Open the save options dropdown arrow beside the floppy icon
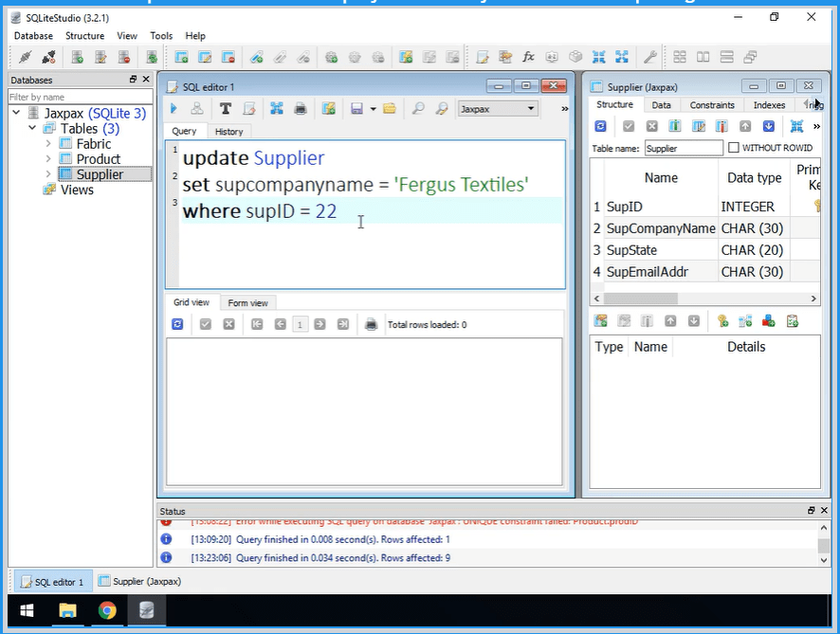Image resolution: width=840 pixels, height=634 pixels. click(373, 109)
